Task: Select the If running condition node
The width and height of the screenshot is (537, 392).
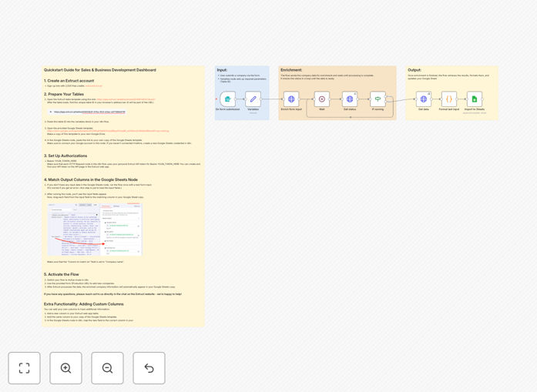Action: [378, 99]
